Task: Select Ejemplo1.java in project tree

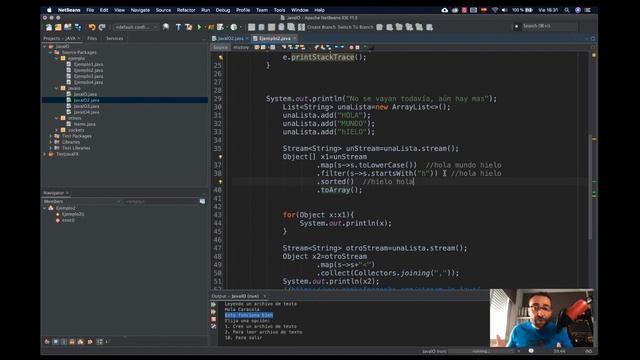Action: [89, 64]
